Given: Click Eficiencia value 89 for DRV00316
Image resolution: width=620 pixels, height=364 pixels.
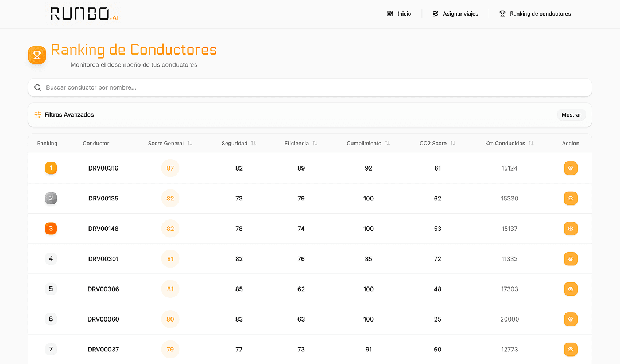Looking at the screenshot, I should click(301, 168).
